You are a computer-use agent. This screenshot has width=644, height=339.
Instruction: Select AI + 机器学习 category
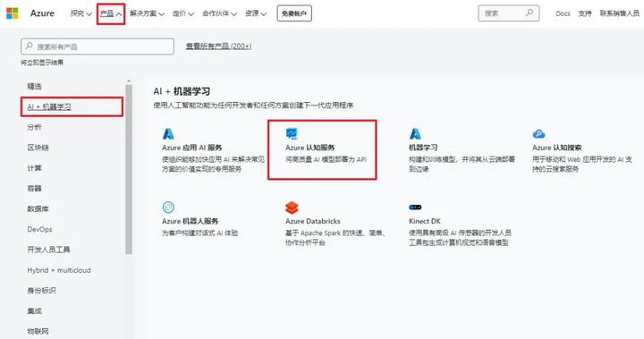click(x=49, y=106)
